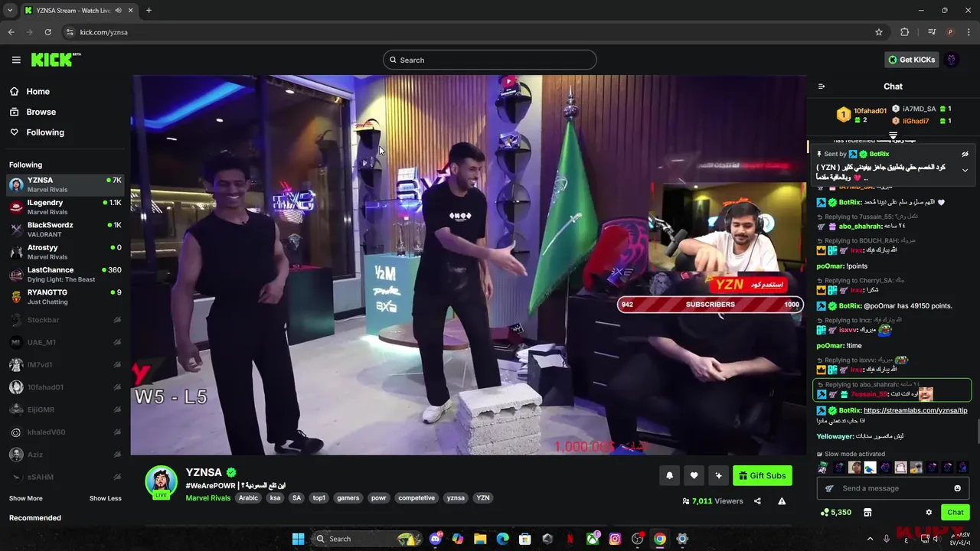The image size is (980, 551).
Task: Click the 7,011 Viewers count
Action: [x=712, y=501]
